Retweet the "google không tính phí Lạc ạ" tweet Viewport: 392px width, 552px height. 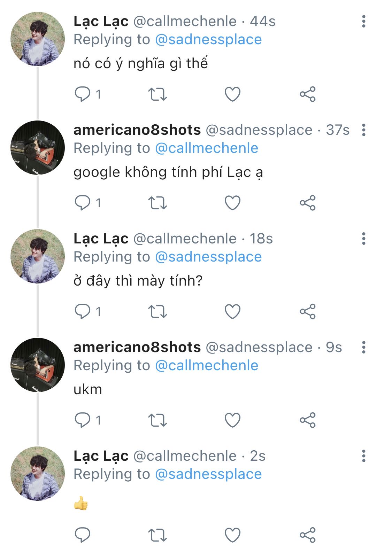[x=157, y=203]
